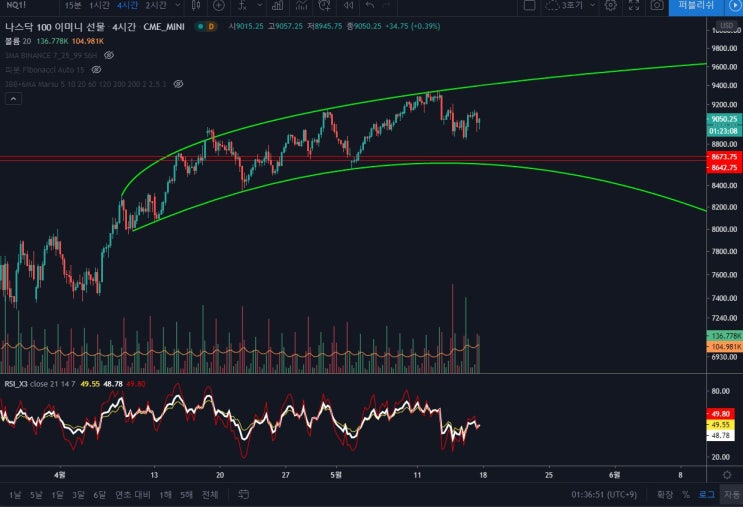
Task: Set date range to 5날
Action: (x=36, y=495)
